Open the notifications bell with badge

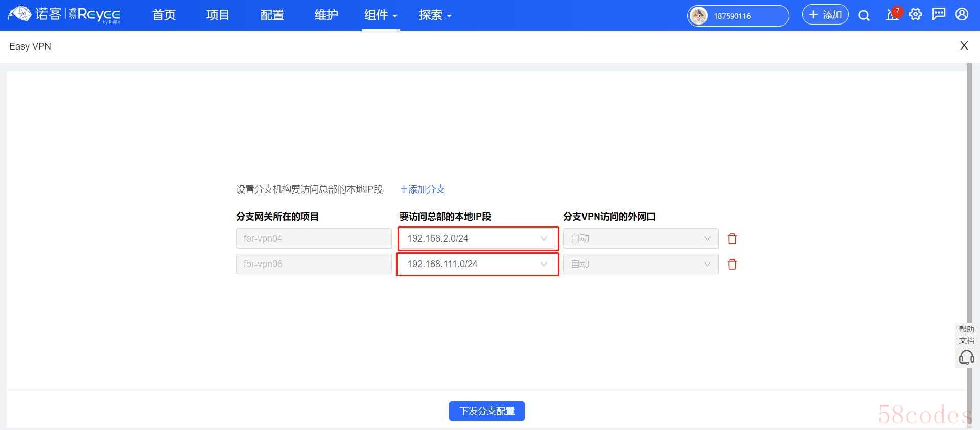coord(892,15)
